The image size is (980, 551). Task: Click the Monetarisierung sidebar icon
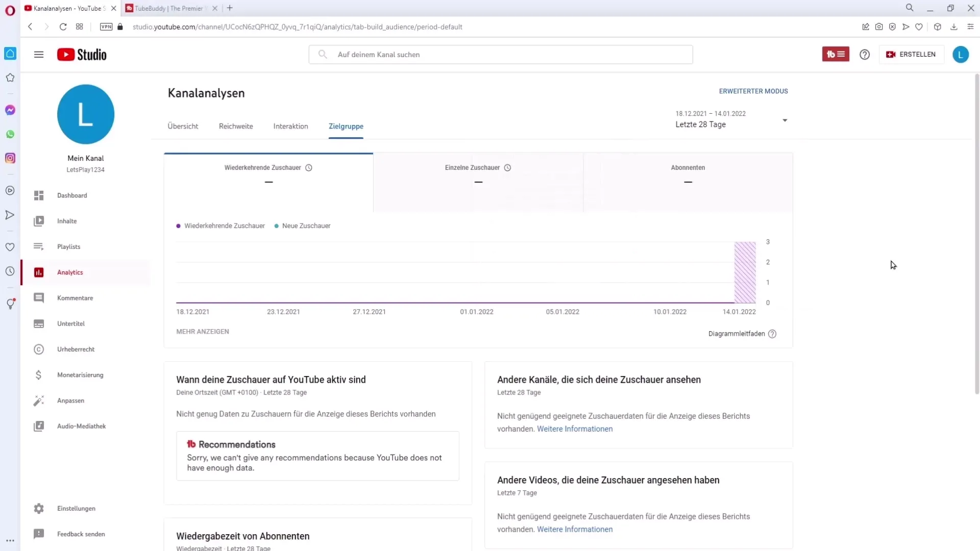click(x=38, y=375)
